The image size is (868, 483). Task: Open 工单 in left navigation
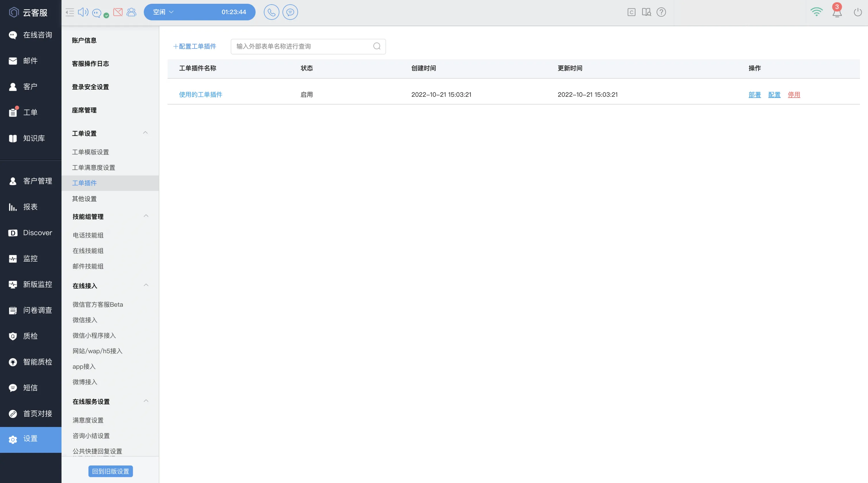coord(31,112)
